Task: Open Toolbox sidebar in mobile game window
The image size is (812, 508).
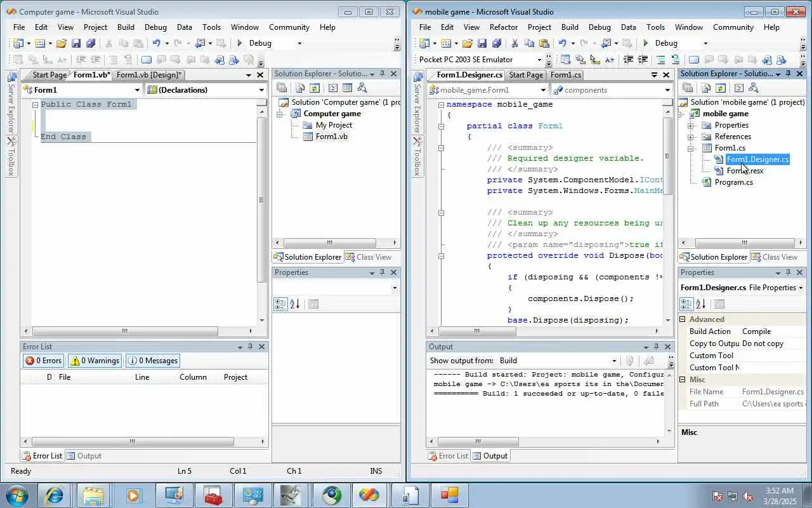Action: (417, 157)
